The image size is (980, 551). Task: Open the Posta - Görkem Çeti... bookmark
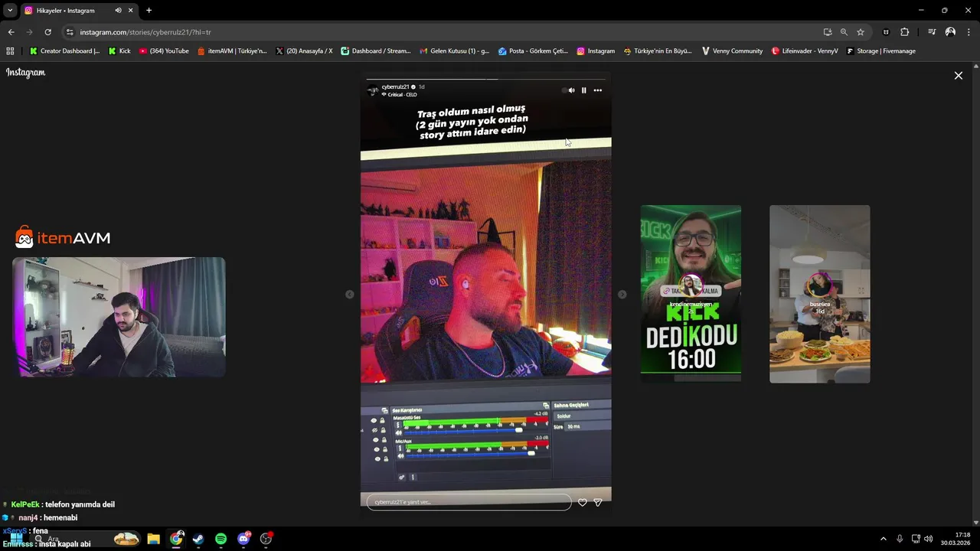[x=533, y=51]
